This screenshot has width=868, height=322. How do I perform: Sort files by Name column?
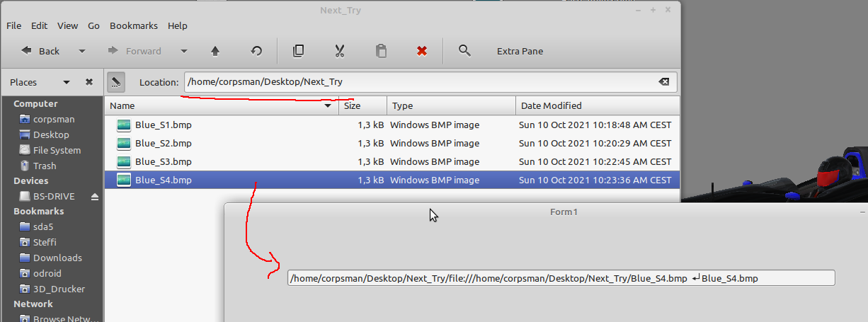pos(221,105)
